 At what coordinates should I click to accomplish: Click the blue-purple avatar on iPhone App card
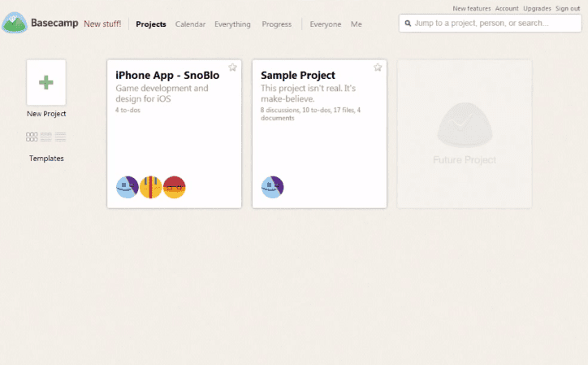click(128, 187)
